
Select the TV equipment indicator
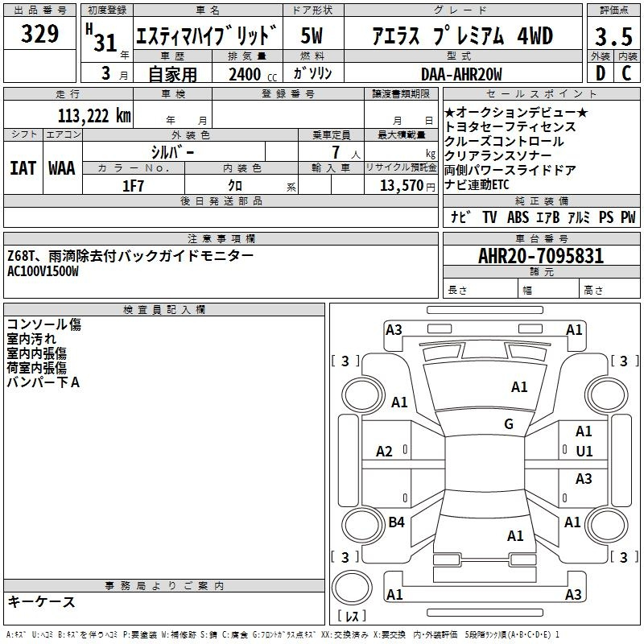(489, 217)
